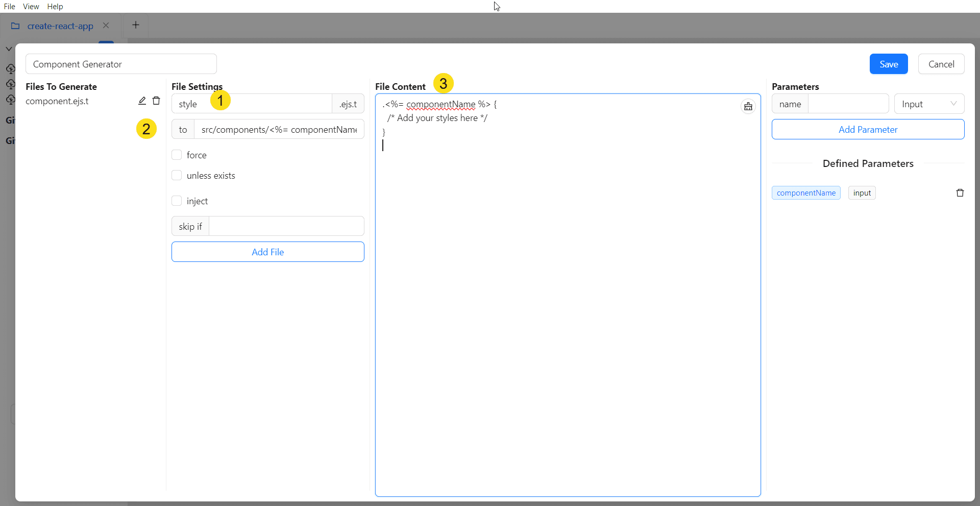Edit component.ejs.t using the pencil icon
Image resolution: width=980 pixels, height=506 pixels.
tap(142, 101)
